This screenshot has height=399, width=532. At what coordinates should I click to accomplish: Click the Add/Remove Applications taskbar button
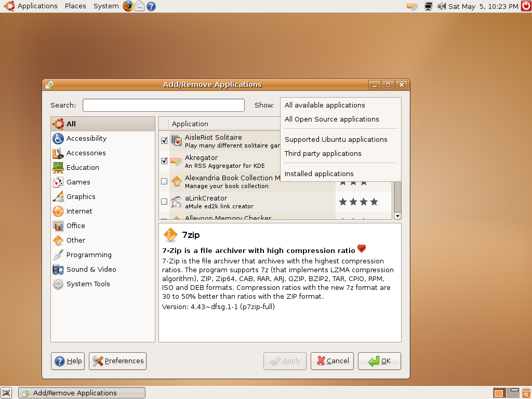pos(82,393)
